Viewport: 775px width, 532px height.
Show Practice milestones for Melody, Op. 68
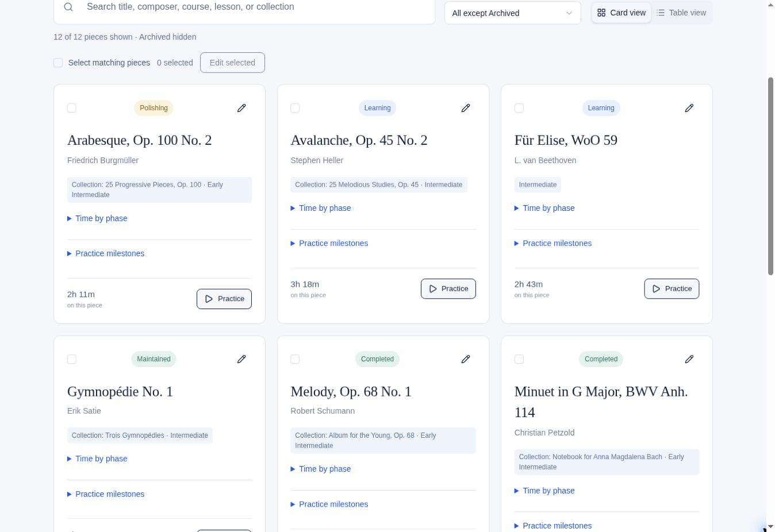329,504
